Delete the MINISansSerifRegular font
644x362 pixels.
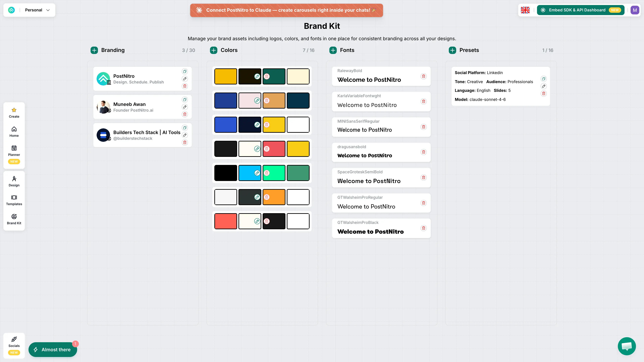[x=423, y=127]
